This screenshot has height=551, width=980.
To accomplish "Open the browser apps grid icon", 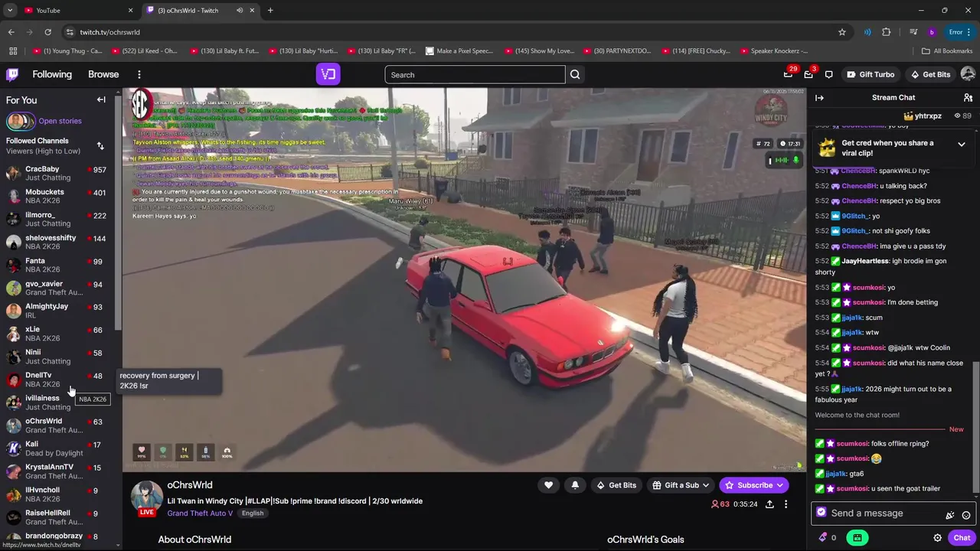I will click(x=13, y=51).
